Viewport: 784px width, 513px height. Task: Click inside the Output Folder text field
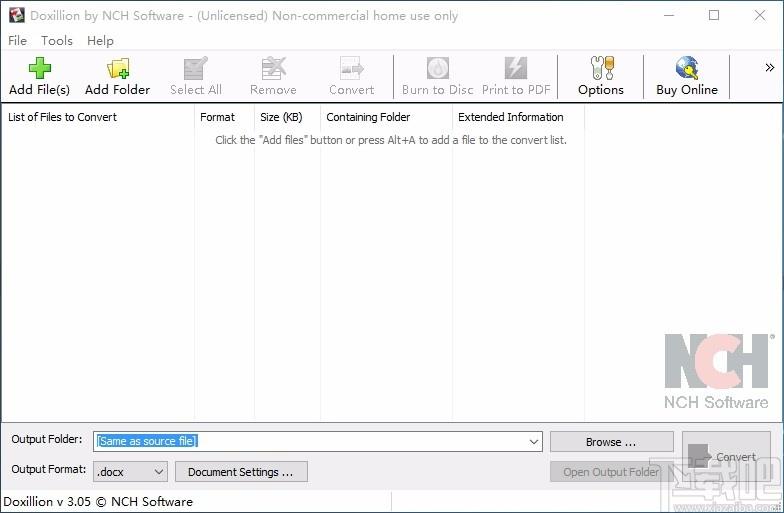[x=318, y=442]
